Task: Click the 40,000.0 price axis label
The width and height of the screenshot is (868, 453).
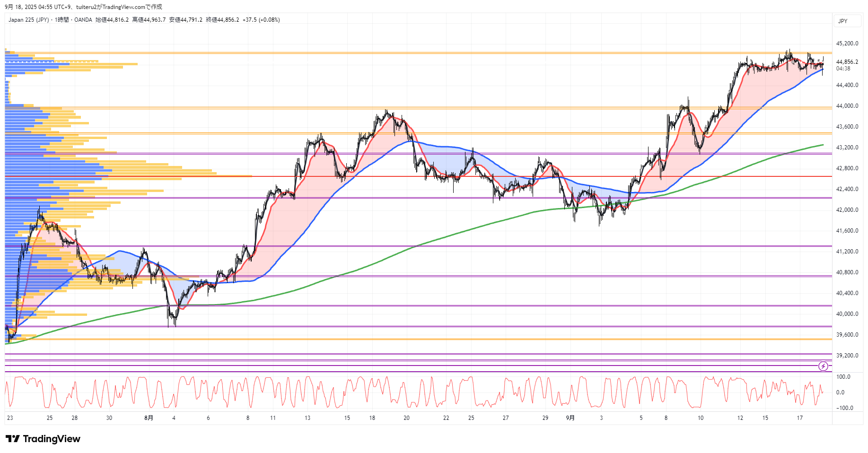Action: pyautogui.click(x=847, y=314)
